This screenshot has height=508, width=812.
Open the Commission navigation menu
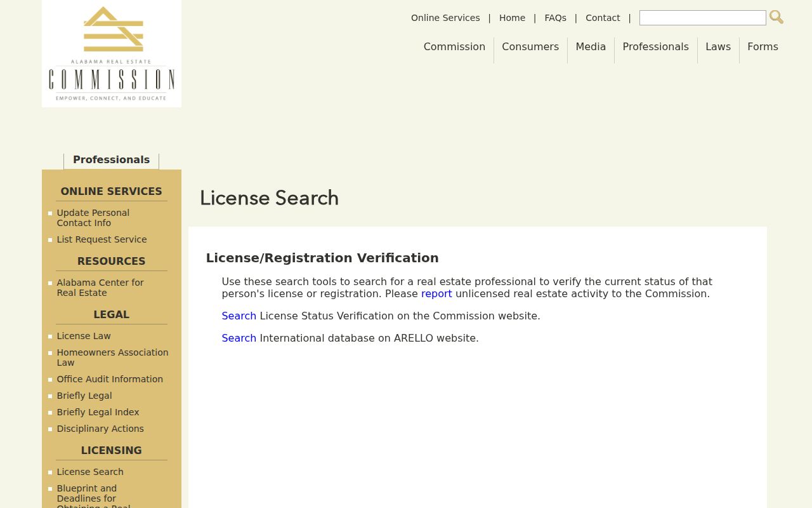[454, 47]
